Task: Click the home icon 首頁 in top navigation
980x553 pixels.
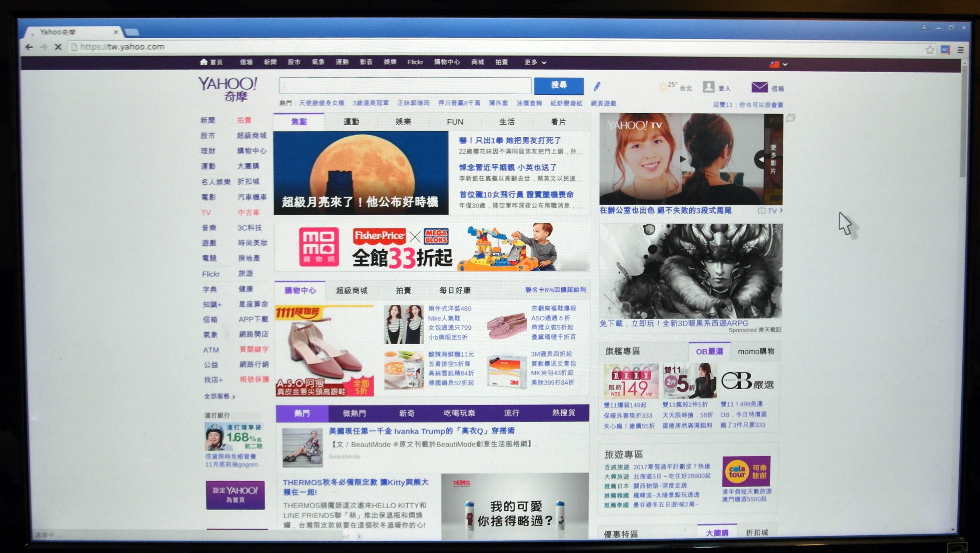Action: (x=211, y=62)
